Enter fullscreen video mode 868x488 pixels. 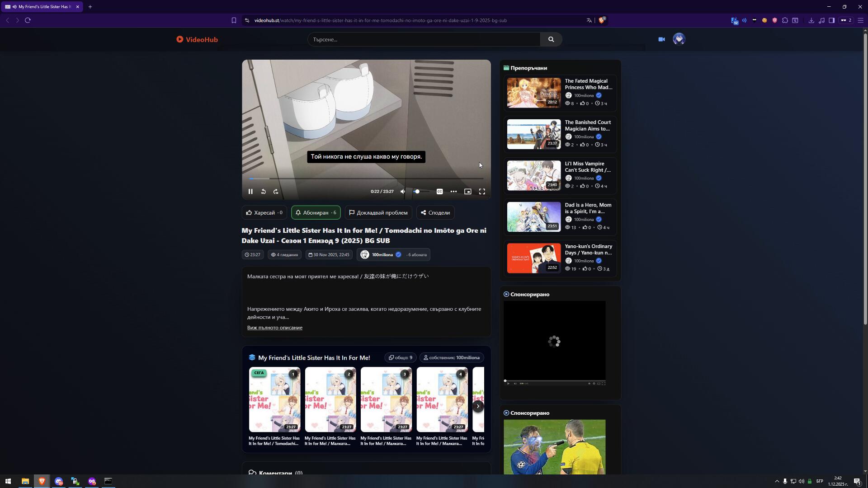[x=482, y=192]
